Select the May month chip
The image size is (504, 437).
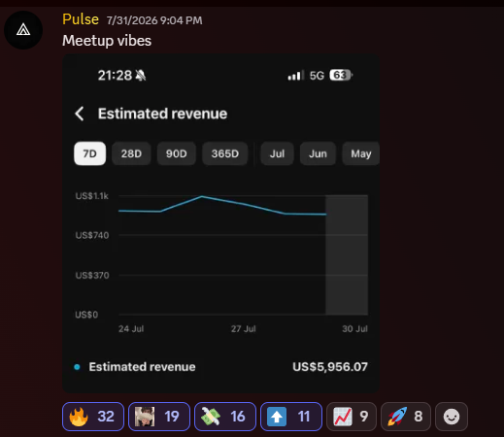[361, 153]
